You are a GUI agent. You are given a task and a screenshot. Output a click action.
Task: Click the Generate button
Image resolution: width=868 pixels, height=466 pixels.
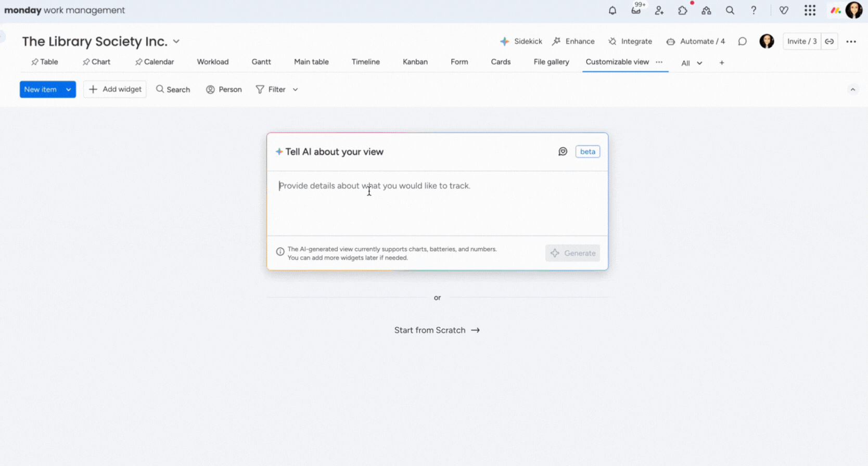click(x=573, y=253)
